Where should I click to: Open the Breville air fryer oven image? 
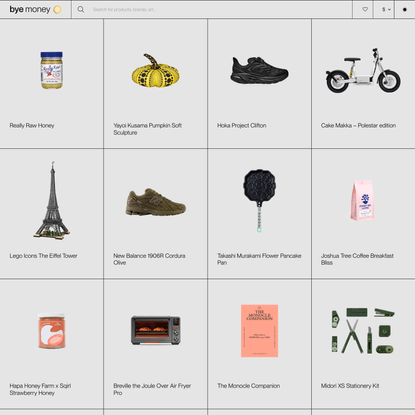[156, 330]
